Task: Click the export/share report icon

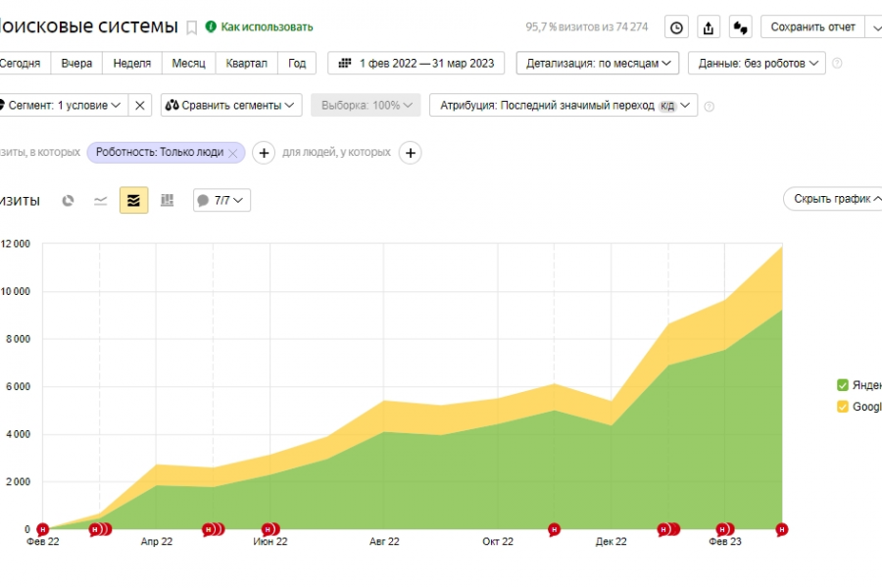Action: (x=709, y=27)
